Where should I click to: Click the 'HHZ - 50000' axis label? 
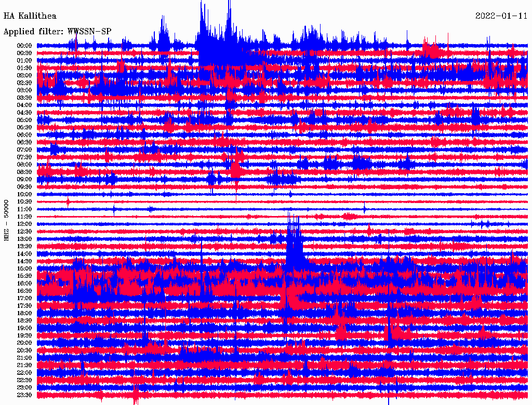[x=6, y=221]
